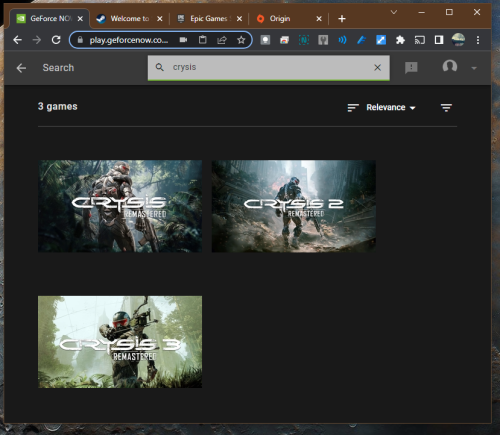Open the printer-like extension icon
This screenshot has width=500, height=435.
[284, 40]
